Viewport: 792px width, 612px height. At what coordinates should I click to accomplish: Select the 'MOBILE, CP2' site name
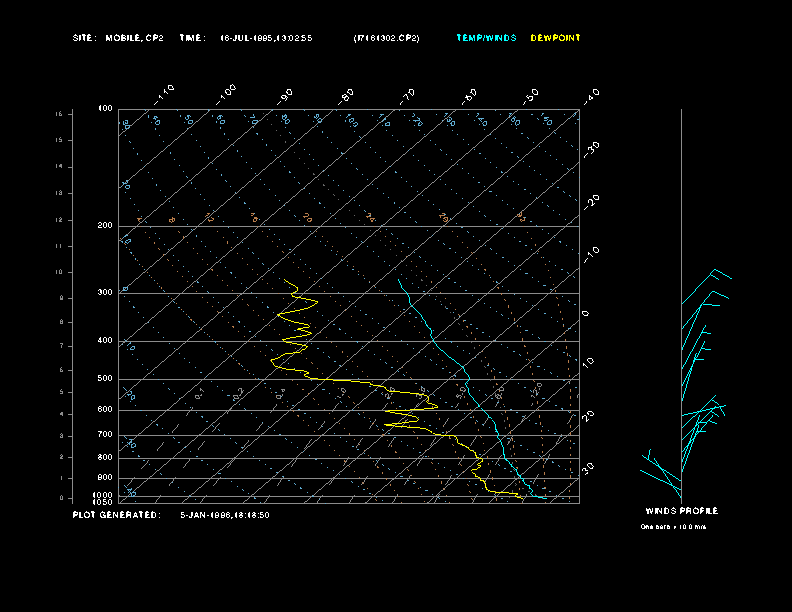pyautogui.click(x=134, y=38)
